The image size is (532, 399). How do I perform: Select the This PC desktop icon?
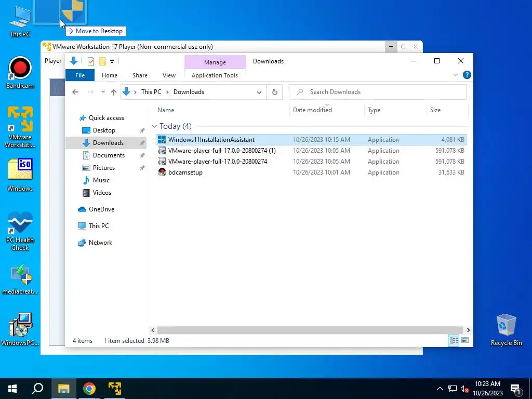click(x=20, y=21)
